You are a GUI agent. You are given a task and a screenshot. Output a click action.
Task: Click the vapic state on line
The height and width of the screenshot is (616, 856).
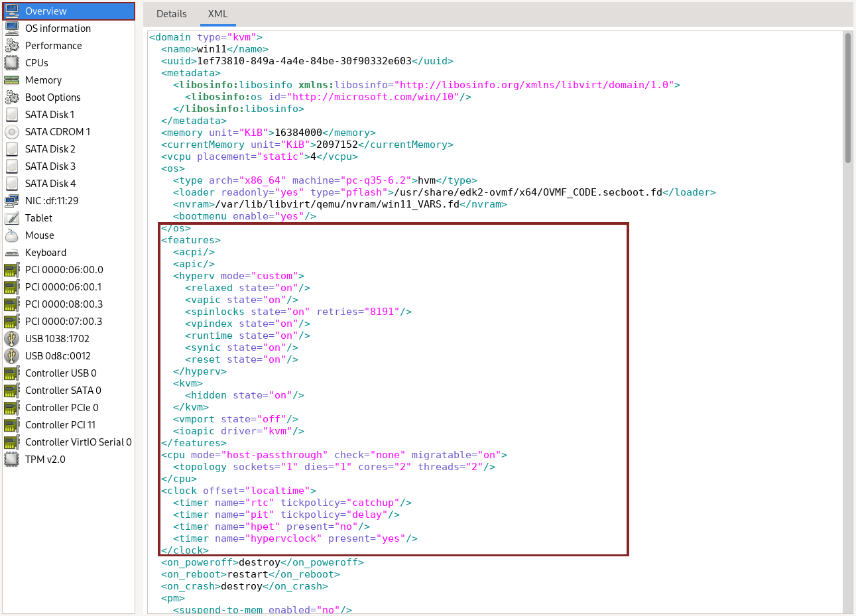[241, 300]
